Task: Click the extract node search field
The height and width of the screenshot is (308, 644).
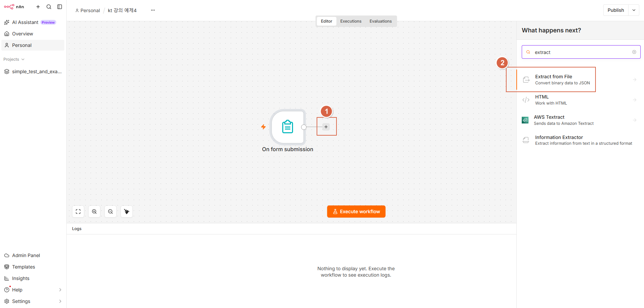Action: [581, 52]
